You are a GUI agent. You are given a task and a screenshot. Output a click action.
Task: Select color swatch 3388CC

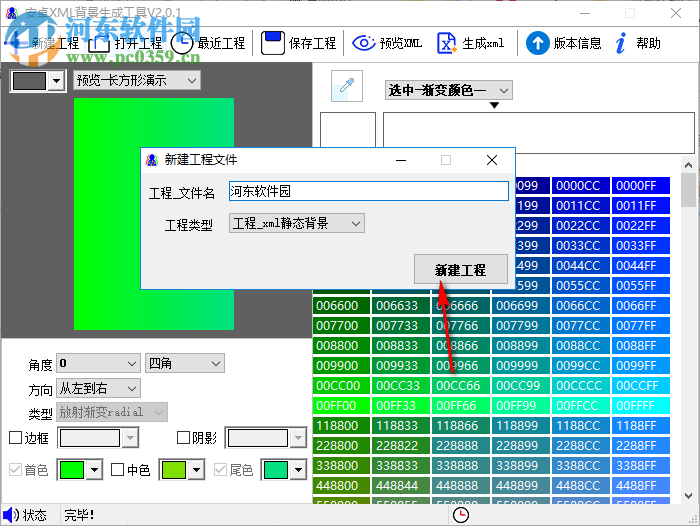[x=580, y=466]
